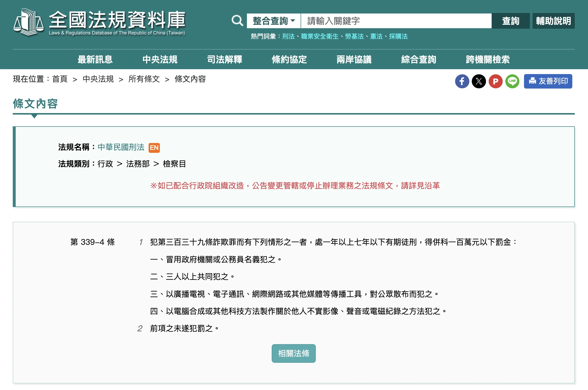
Task: Open the 中央法規 menu
Action: tap(160, 59)
